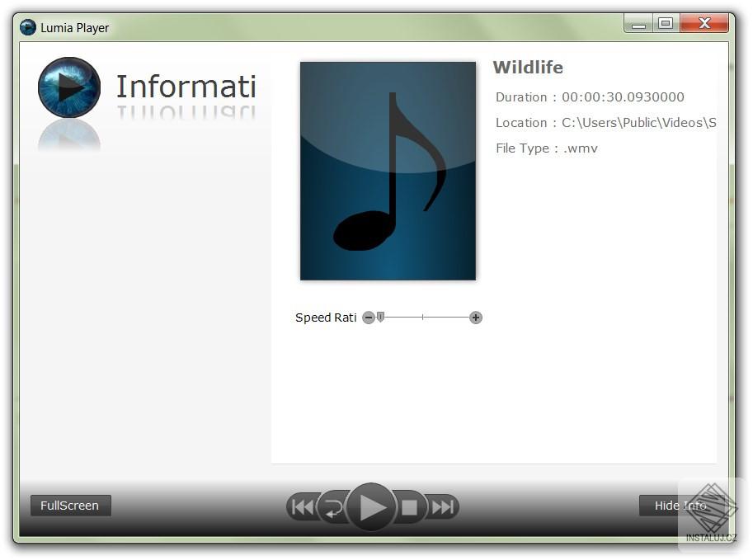
Task: Stop playback with the square button
Action: click(x=409, y=507)
